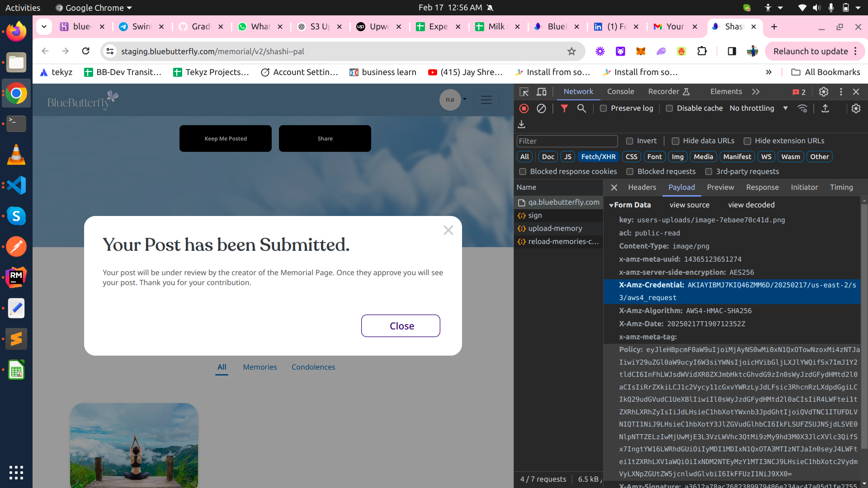
Task: Open the Timing tab
Action: pos(841,188)
